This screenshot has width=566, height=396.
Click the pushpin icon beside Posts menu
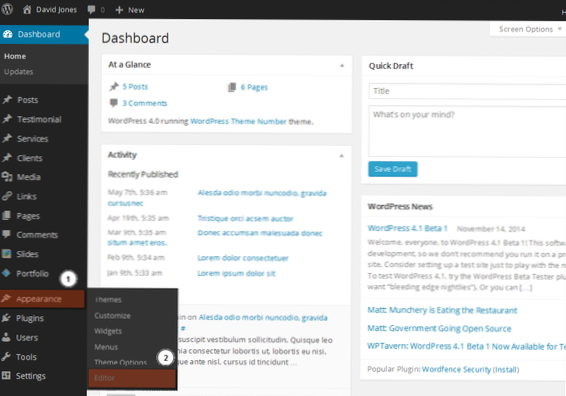click(x=7, y=100)
